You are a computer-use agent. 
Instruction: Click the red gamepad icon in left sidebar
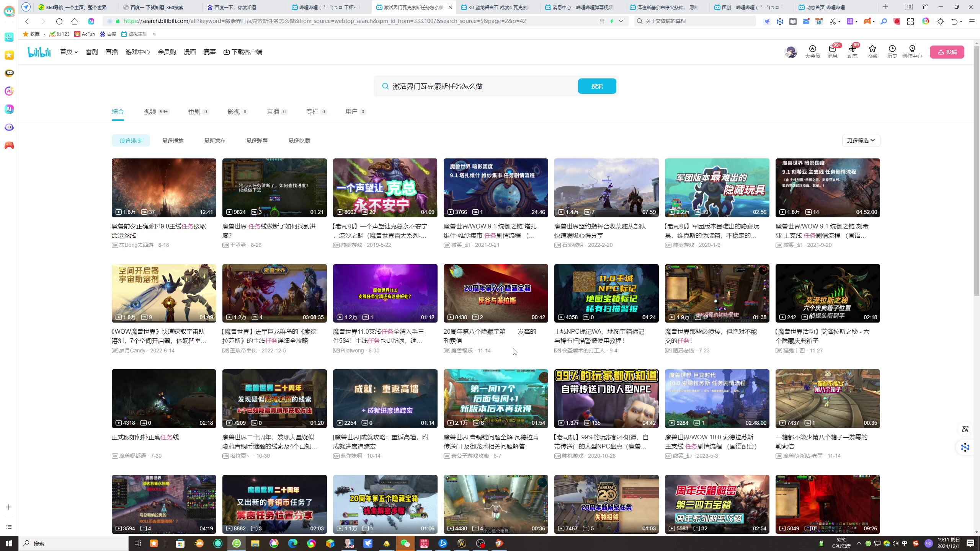pyautogui.click(x=9, y=145)
